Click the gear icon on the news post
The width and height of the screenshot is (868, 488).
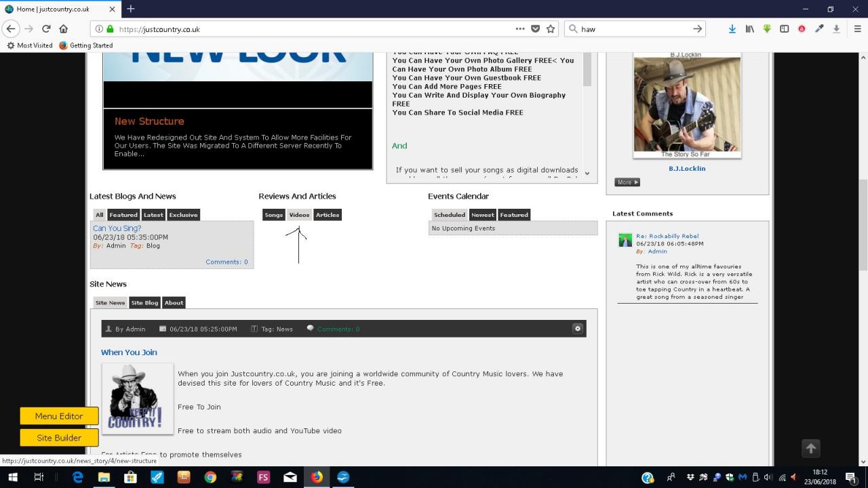tap(578, 329)
